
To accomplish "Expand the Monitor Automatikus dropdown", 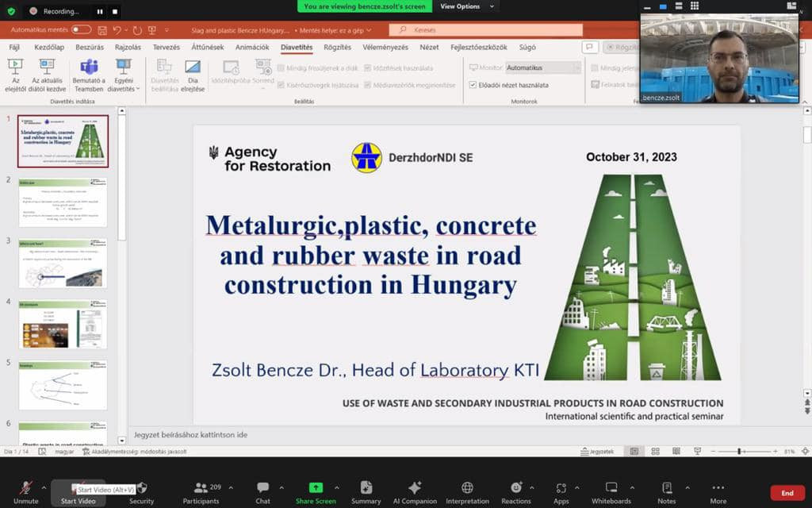I will coord(576,68).
